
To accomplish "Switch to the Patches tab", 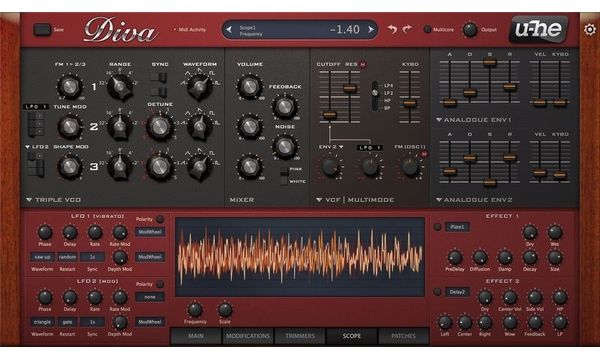I will pos(403,336).
